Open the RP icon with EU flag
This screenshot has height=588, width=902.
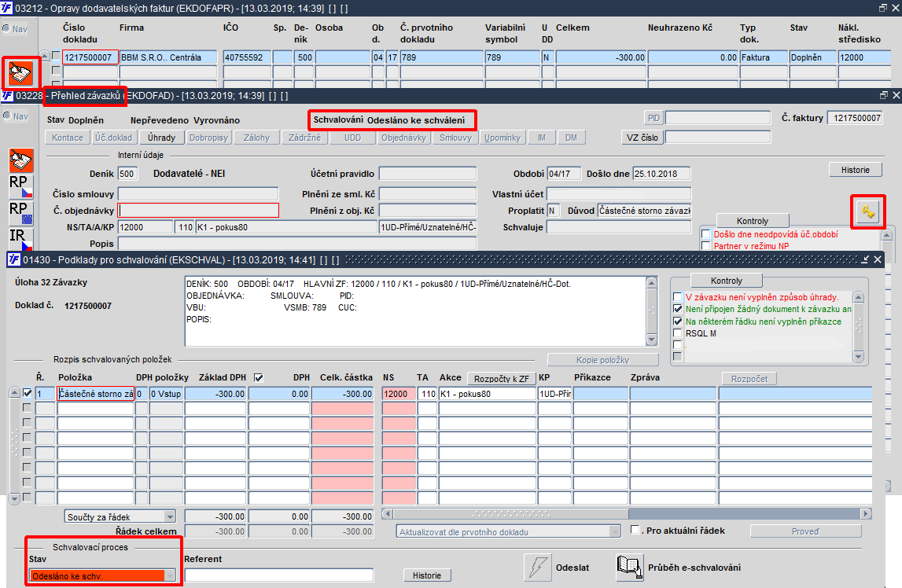pyautogui.click(x=20, y=213)
